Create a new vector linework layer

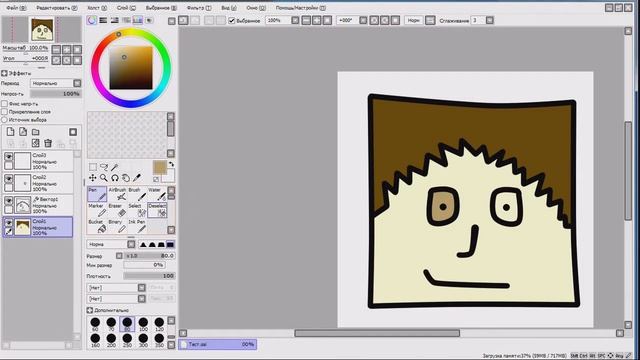(x=23, y=131)
